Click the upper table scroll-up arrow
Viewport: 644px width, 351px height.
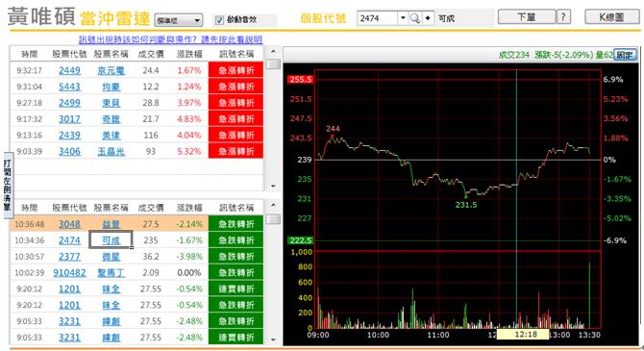pos(273,51)
